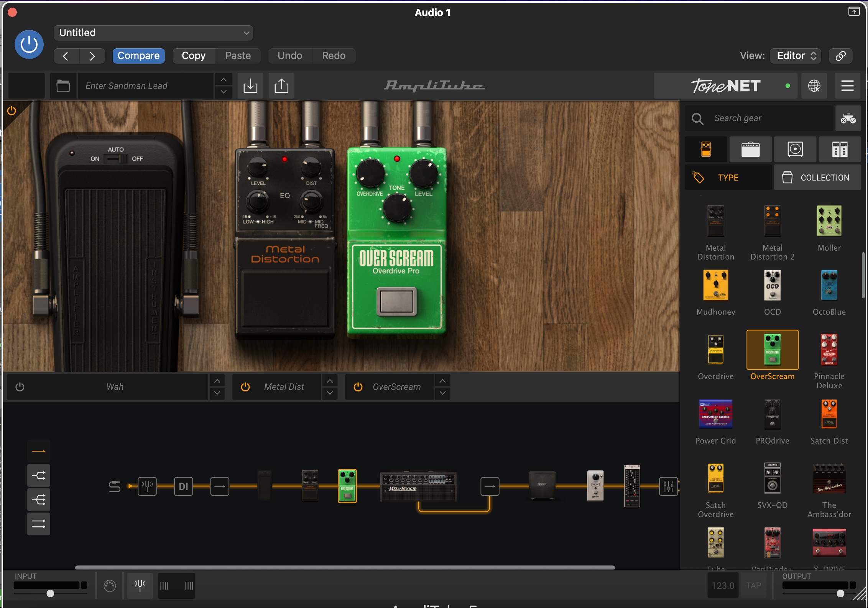Click the Undo button
Image resolution: width=868 pixels, height=608 pixels.
tap(290, 56)
